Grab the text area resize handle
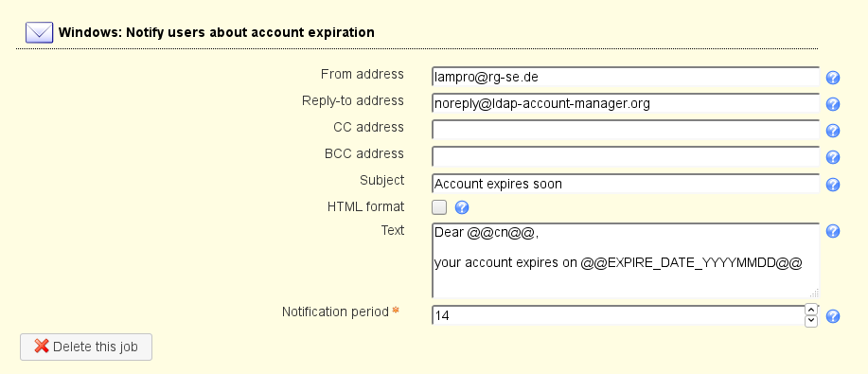The height and width of the screenshot is (374, 868). tap(814, 294)
